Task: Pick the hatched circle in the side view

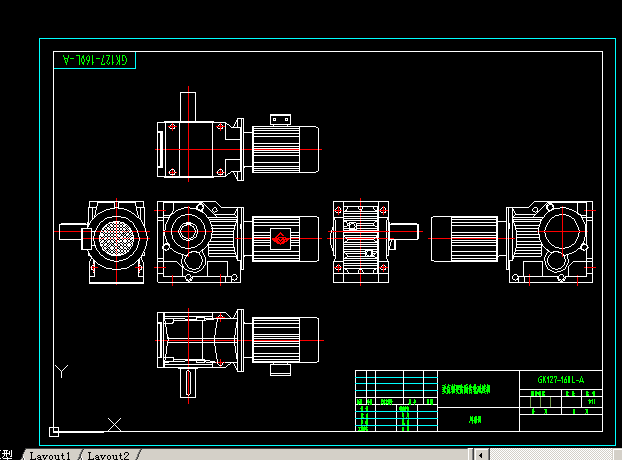Action: pos(117,238)
